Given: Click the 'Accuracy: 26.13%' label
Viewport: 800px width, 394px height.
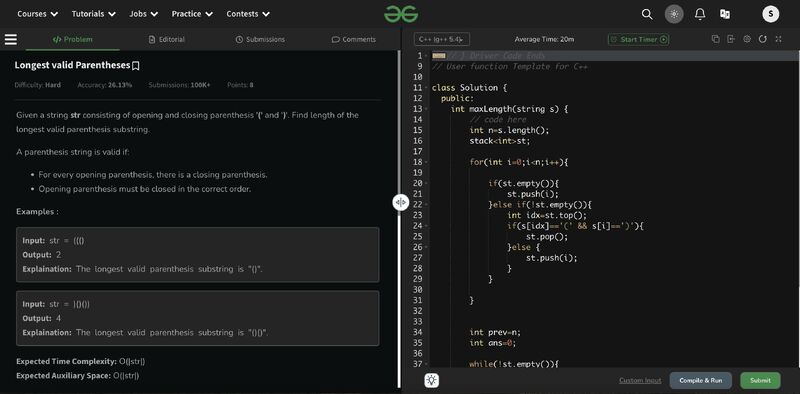Looking at the screenshot, I should 105,85.
